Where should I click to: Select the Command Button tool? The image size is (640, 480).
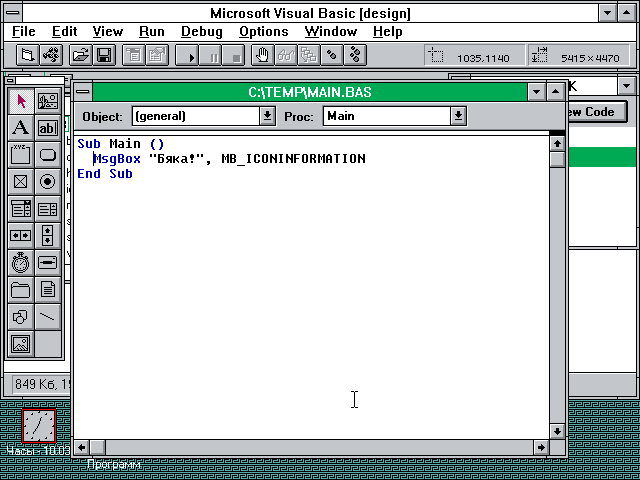tap(48, 155)
